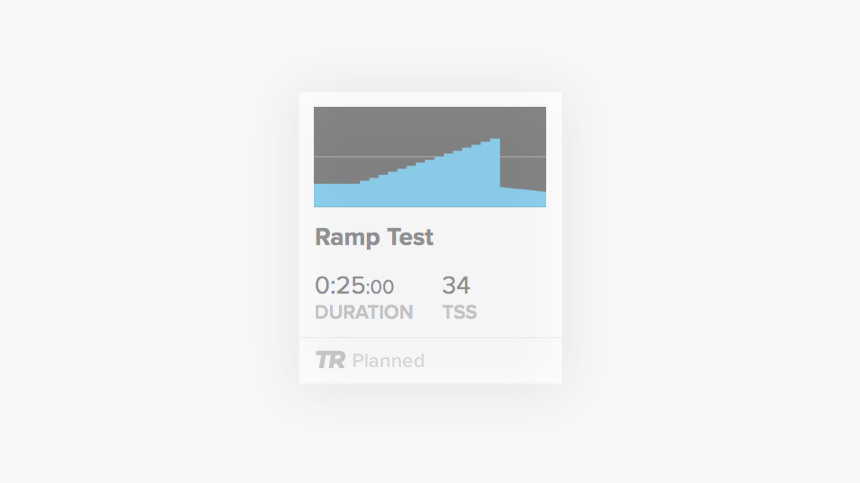Screen dimensions: 860x483
Task: Select the 0:25:00 duration value
Action: click(x=354, y=286)
